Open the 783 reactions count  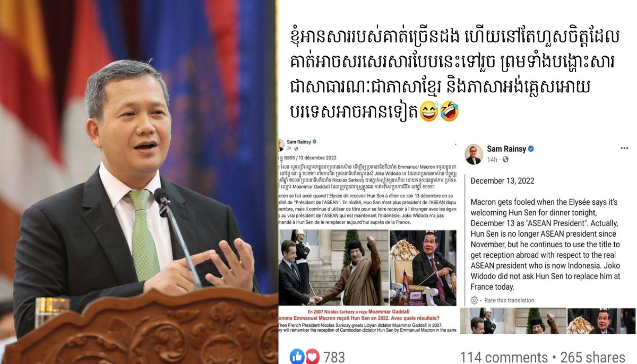click(334, 357)
